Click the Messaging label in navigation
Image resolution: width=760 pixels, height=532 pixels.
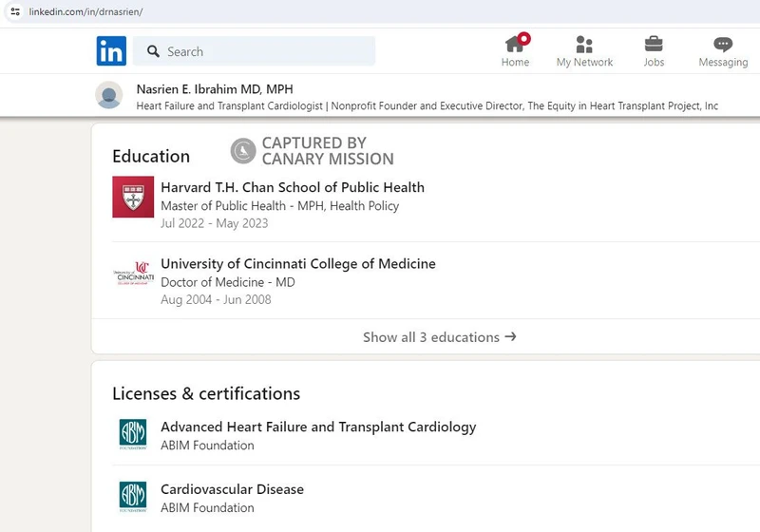pyautogui.click(x=723, y=62)
